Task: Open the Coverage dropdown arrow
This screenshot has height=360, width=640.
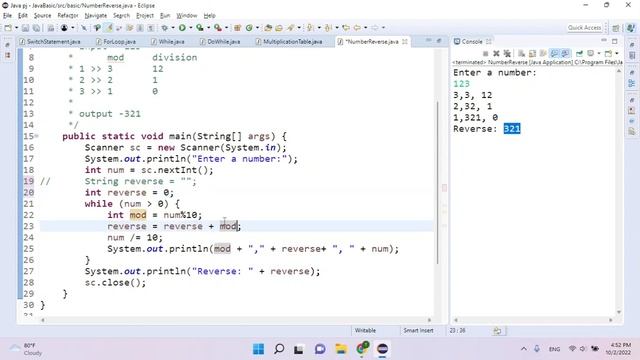Action: (209, 28)
